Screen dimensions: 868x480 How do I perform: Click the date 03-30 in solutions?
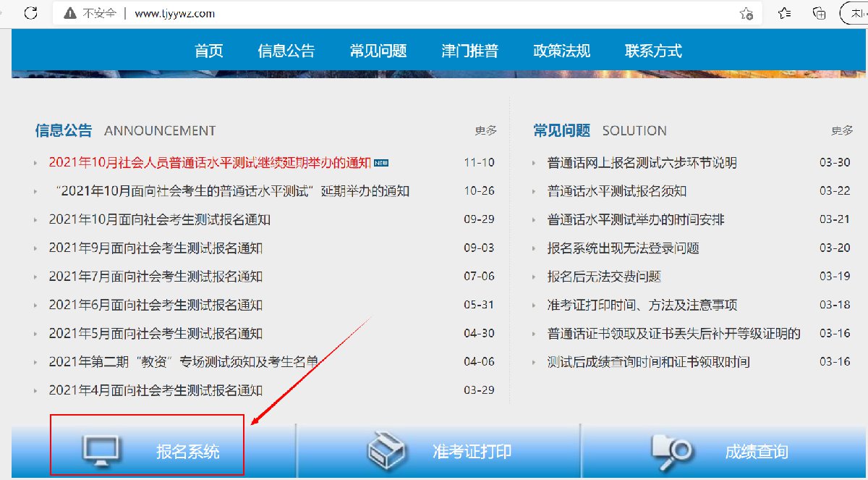click(x=835, y=162)
